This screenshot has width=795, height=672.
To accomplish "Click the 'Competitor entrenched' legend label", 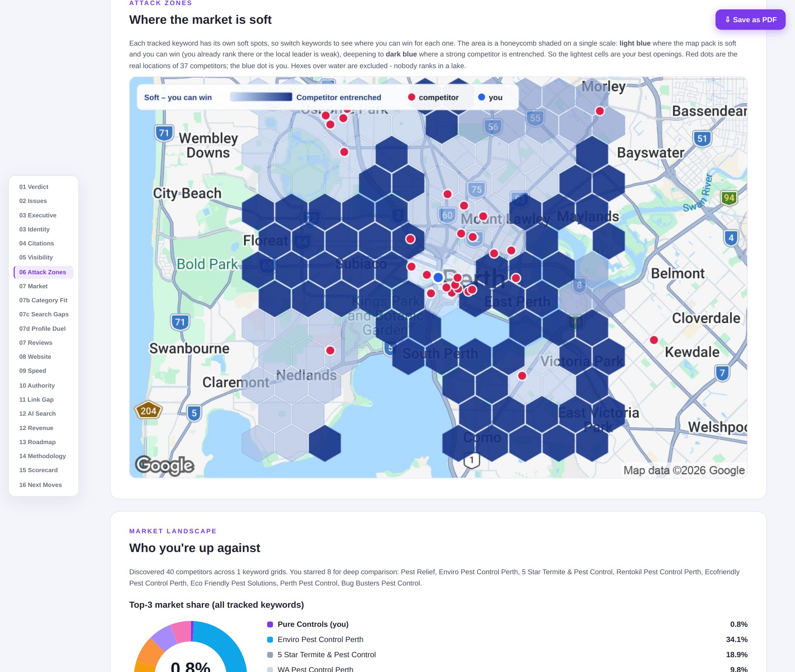I will [339, 97].
